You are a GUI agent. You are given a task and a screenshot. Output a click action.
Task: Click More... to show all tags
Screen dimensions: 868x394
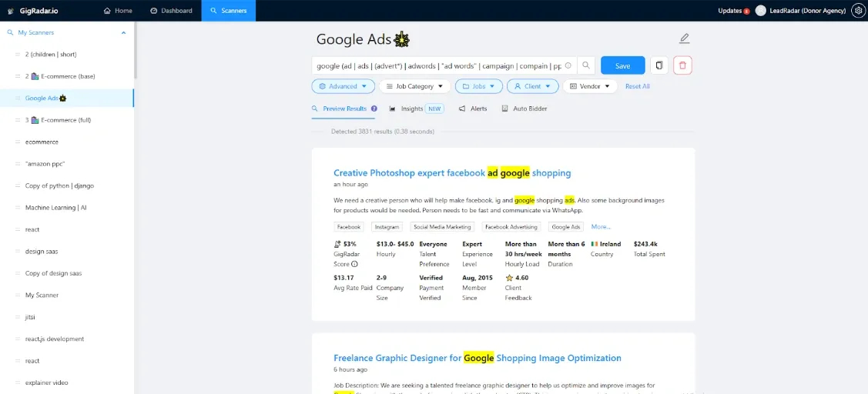[601, 227]
